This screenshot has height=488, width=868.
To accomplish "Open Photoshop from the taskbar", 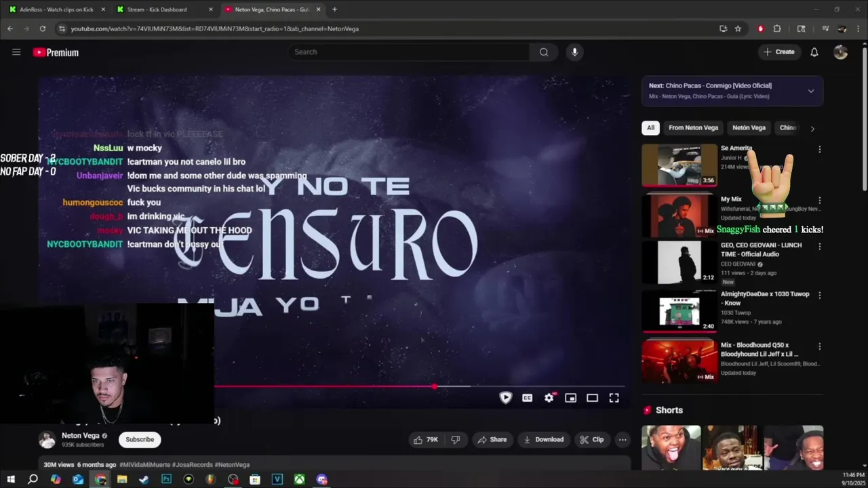I will click(x=166, y=479).
